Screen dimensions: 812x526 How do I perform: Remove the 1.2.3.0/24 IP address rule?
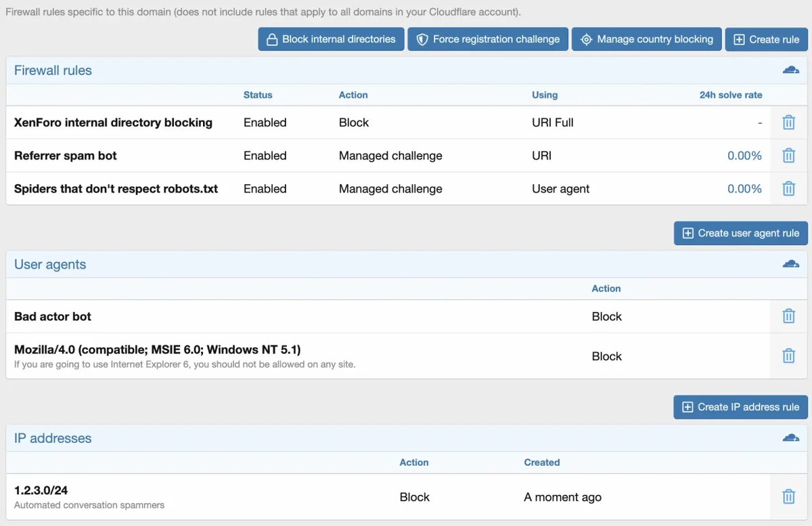788,496
